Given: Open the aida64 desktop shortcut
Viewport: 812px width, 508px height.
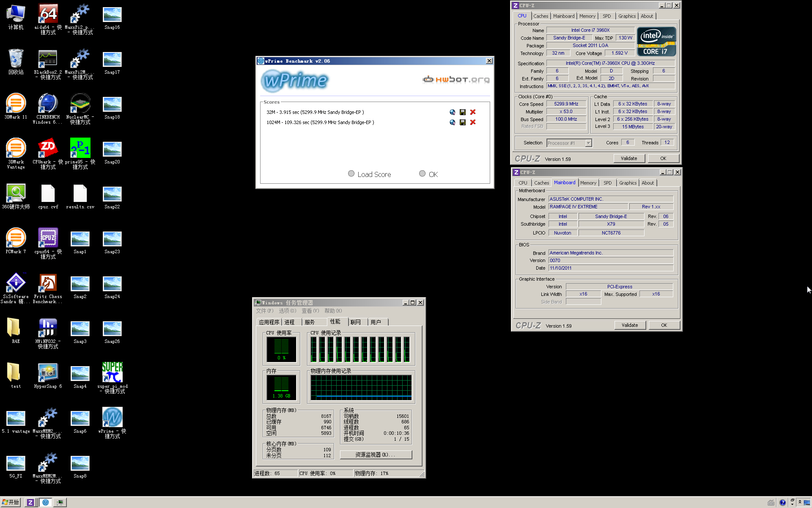Looking at the screenshot, I should (48, 19).
